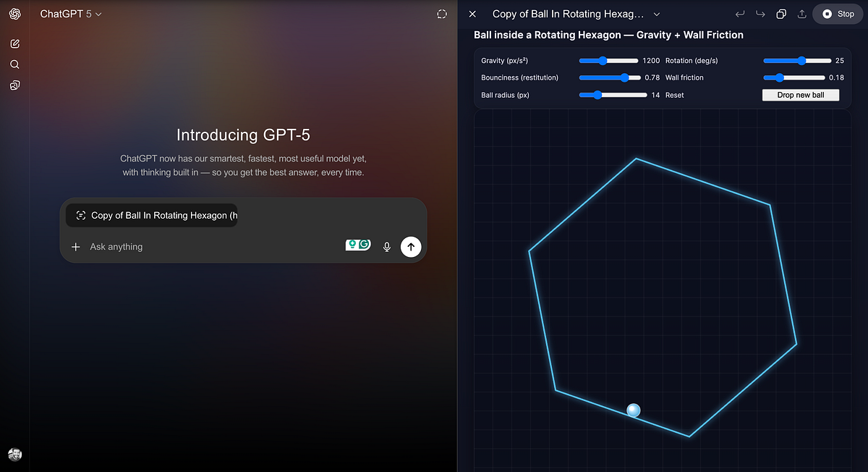Redo the canvas edit with the forward arrow
868x472 pixels.
tap(760, 14)
